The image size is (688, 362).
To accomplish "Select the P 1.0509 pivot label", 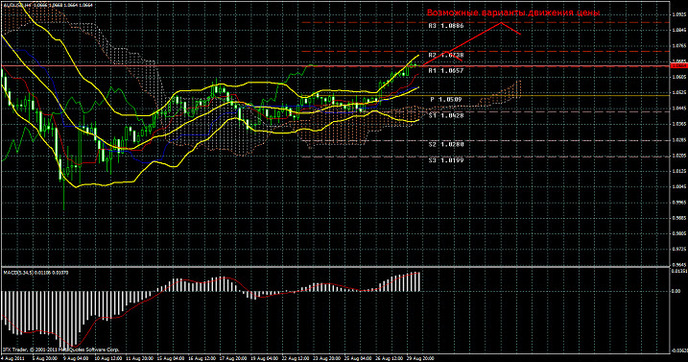I will (446, 100).
